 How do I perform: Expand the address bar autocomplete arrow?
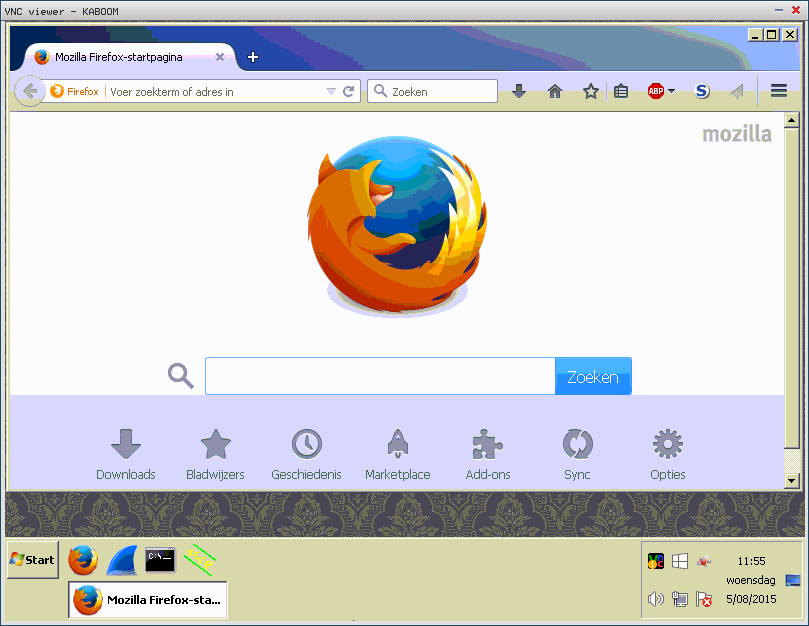pyautogui.click(x=331, y=91)
